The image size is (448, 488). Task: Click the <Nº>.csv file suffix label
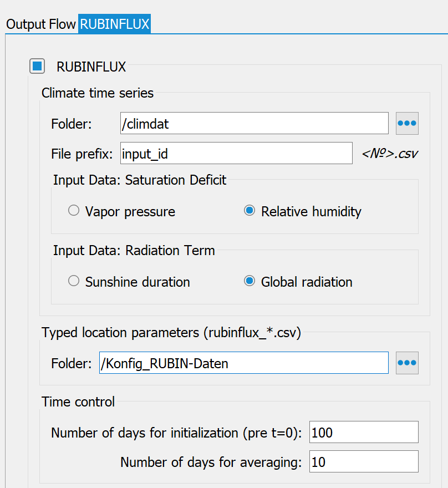(x=390, y=154)
